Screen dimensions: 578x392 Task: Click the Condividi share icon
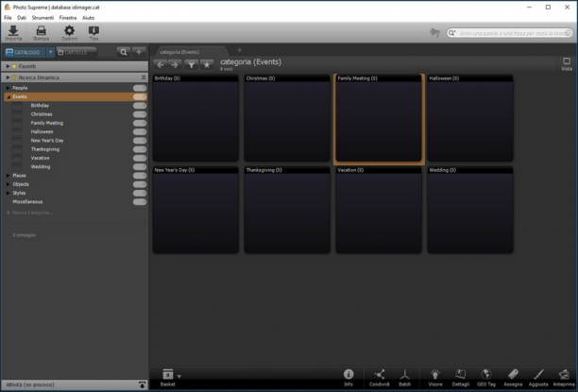tap(380, 374)
